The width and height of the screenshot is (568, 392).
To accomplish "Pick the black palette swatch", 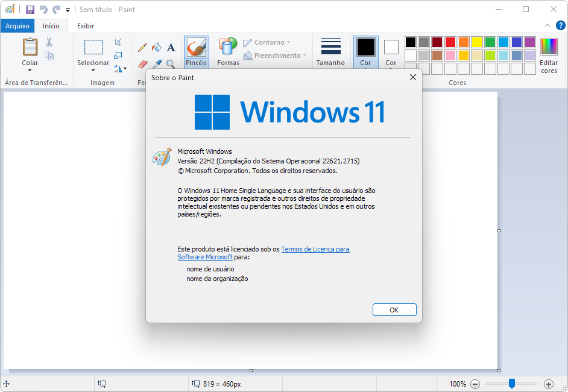I will click(411, 42).
